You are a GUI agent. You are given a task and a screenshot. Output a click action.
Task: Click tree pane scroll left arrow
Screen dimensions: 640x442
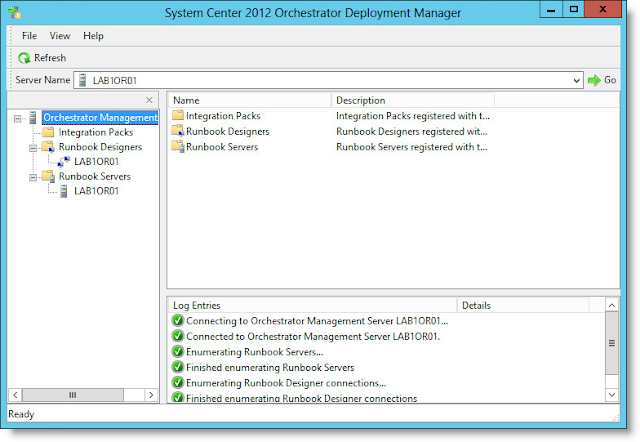click(15, 395)
